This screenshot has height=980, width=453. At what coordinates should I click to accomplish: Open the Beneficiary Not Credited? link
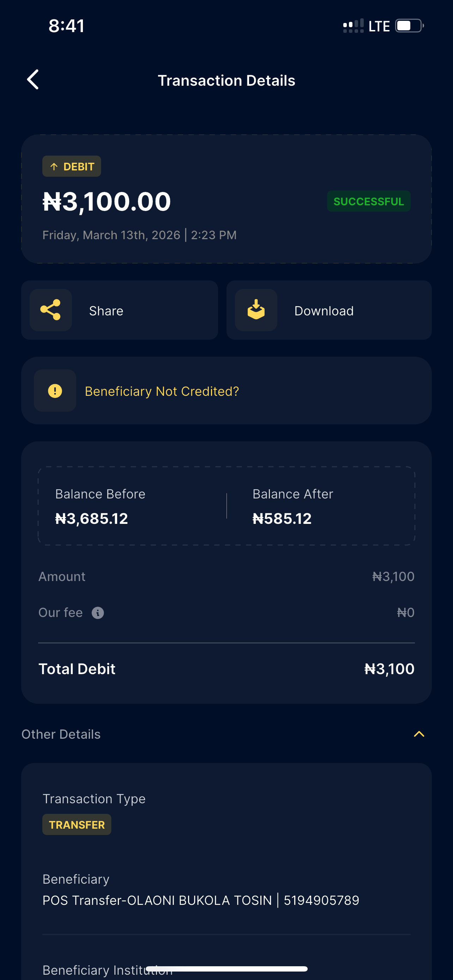(162, 391)
